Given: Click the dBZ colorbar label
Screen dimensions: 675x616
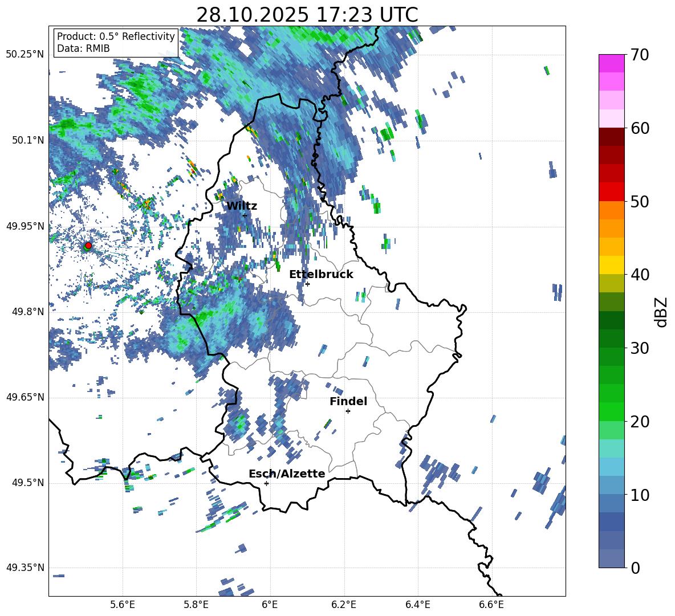Looking at the screenshot, I should (662, 312).
